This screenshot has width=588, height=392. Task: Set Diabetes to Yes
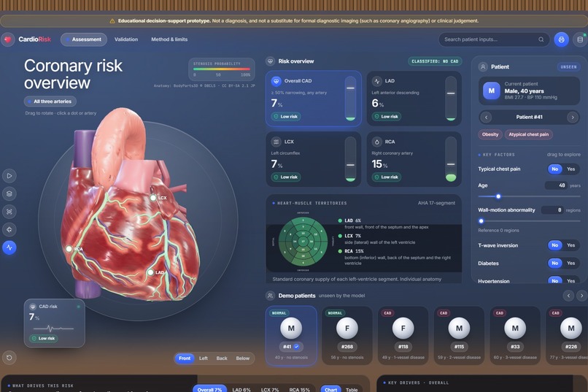570,264
